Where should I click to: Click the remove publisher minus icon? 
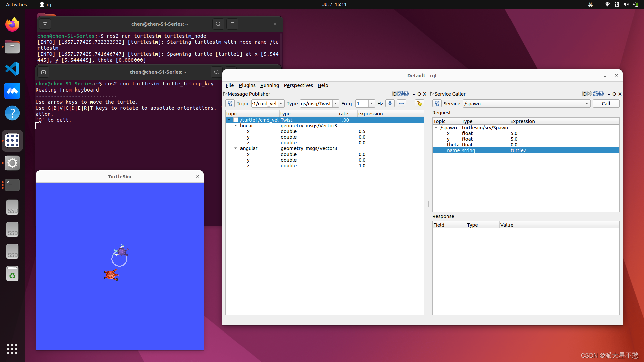click(401, 103)
